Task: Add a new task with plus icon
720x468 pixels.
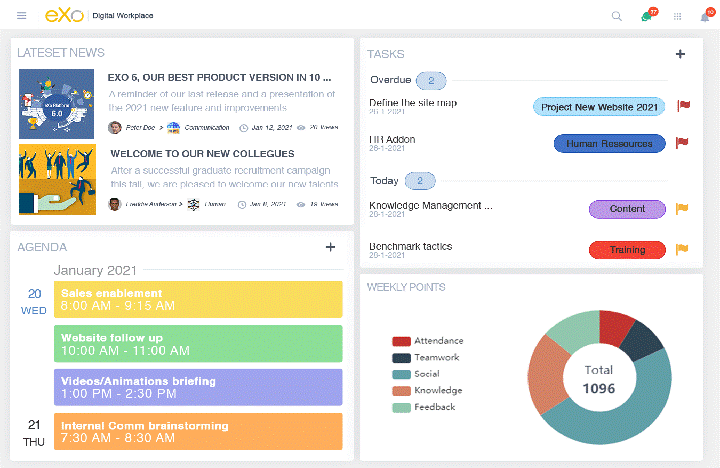Action: point(680,54)
